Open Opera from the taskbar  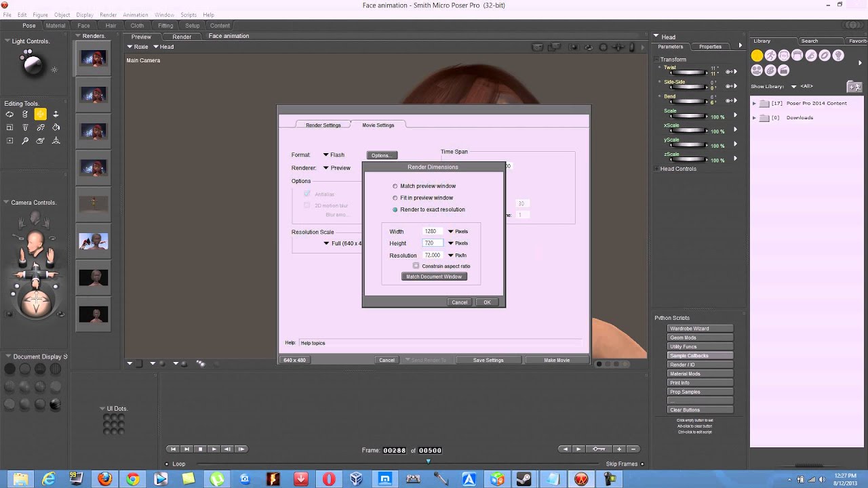tap(329, 479)
